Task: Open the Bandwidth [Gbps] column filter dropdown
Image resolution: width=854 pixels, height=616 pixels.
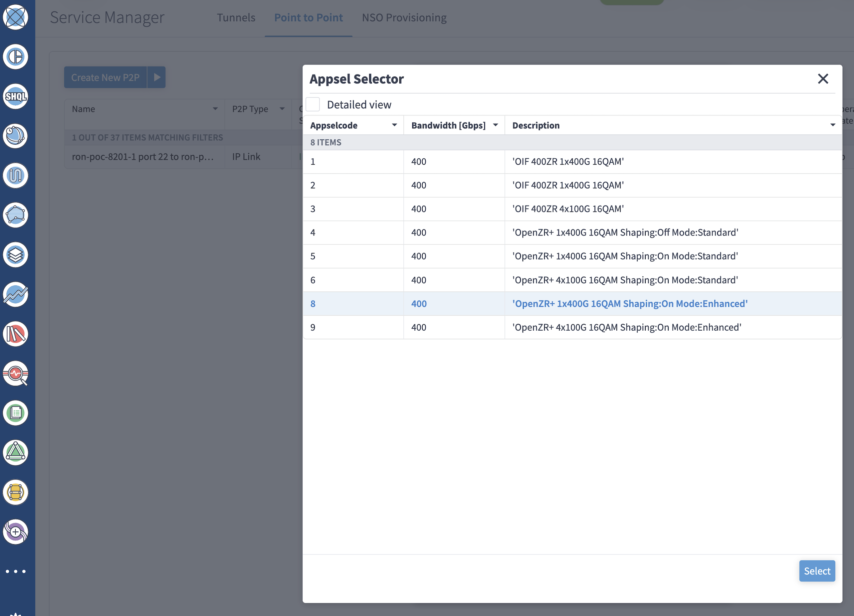Action: tap(496, 125)
